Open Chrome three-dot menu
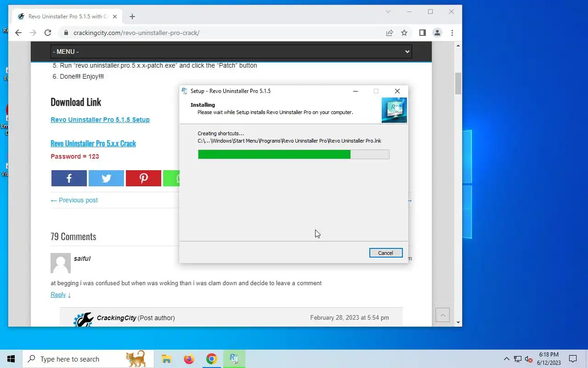588x368 pixels. [x=452, y=33]
